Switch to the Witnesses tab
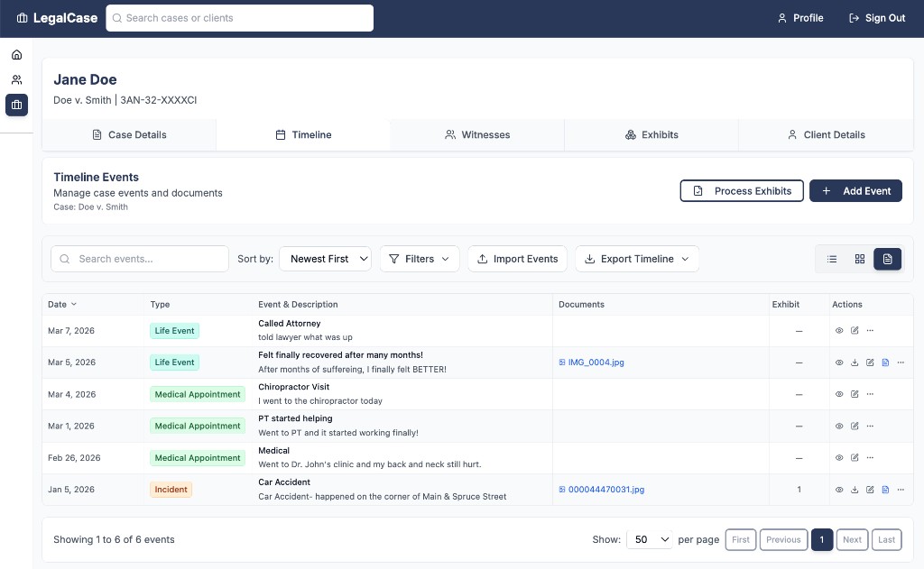 pos(477,134)
